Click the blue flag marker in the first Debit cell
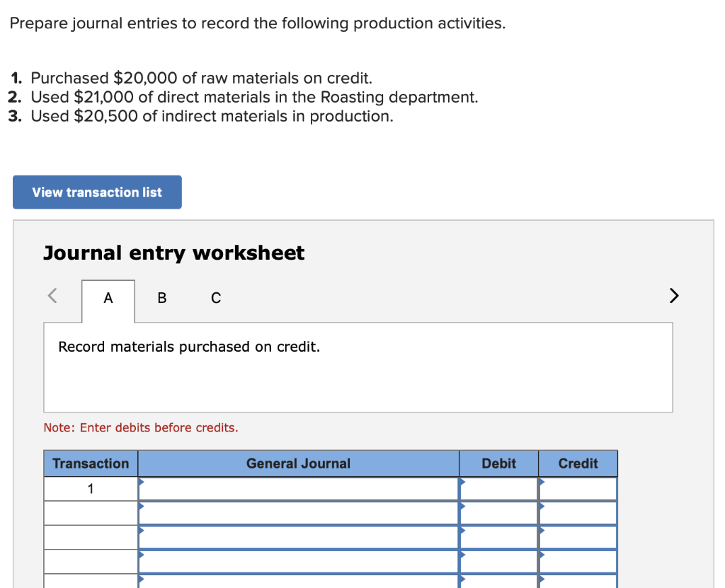This screenshot has width=725, height=588. click(462, 483)
